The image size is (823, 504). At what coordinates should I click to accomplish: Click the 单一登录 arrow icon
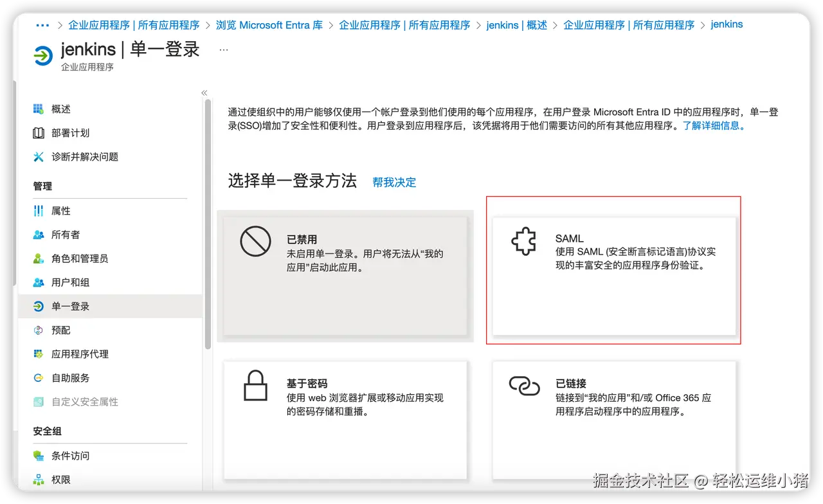[39, 307]
